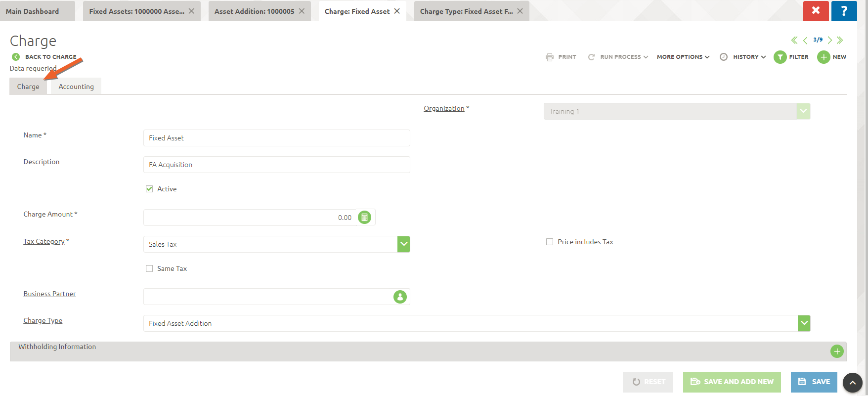Screen dimensions: 868x396
Task: Enable the Price includes Tax checkbox
Action: pyautogui.click(x=550, y=242)
